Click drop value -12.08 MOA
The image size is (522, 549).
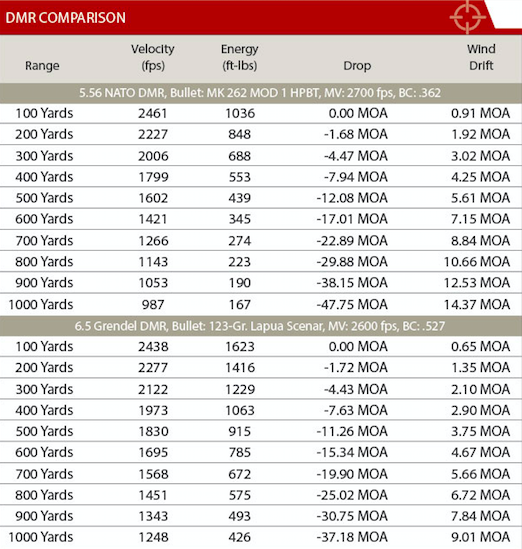(352, 198)
